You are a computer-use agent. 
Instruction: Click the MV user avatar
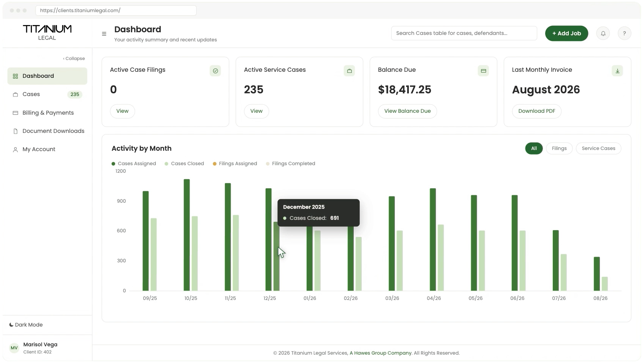[14, 348]
